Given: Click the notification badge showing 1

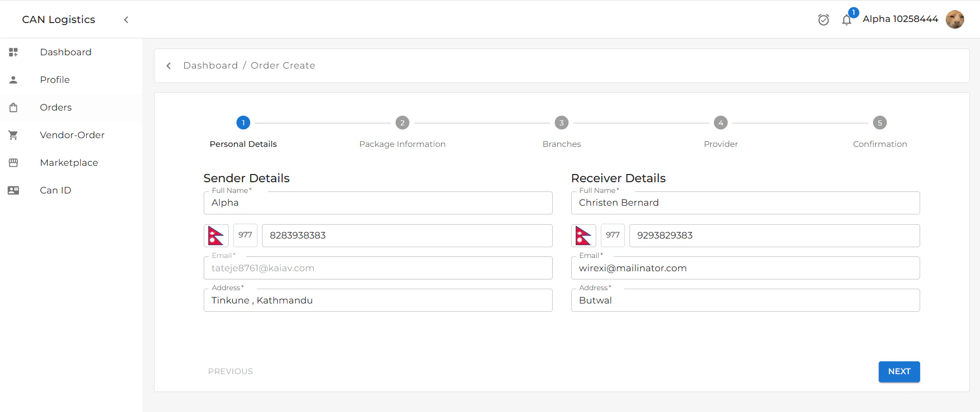Looking at the screenshot, I should click(854, 12).
